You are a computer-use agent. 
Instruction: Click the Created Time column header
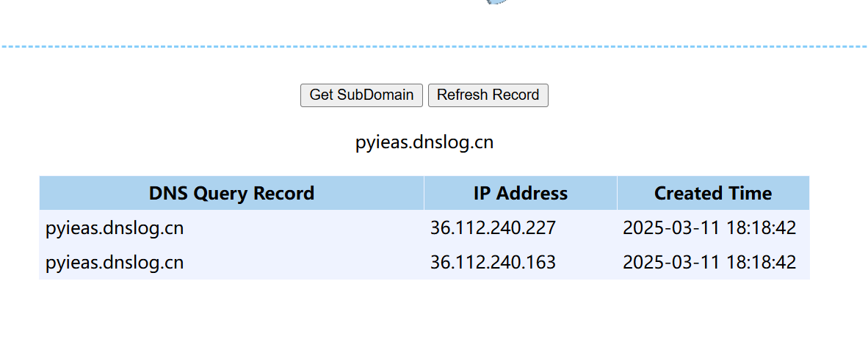713,193
